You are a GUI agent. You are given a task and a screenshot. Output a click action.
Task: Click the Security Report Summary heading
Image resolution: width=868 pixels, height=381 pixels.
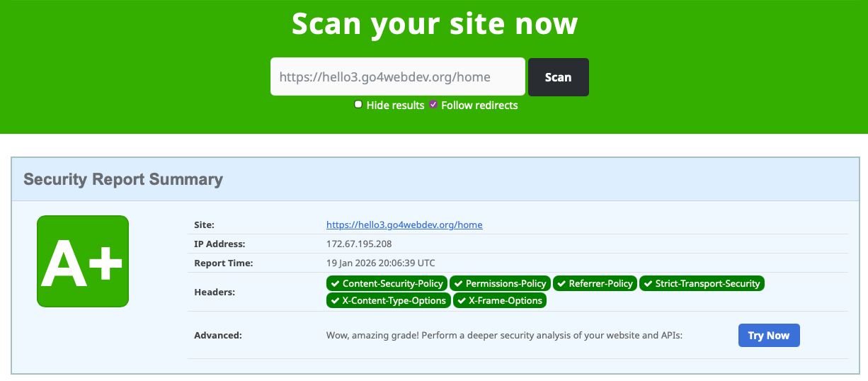click(123, 179)
